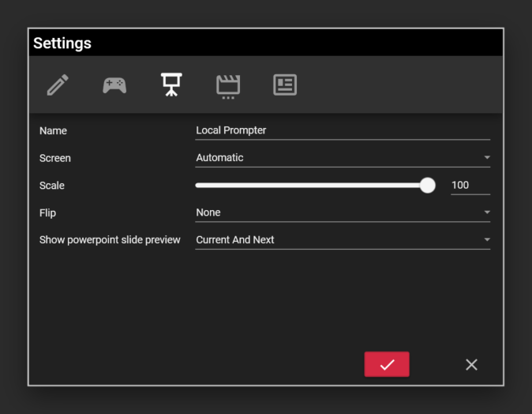Focus the Scale value box showing 100

click(470, 186)
